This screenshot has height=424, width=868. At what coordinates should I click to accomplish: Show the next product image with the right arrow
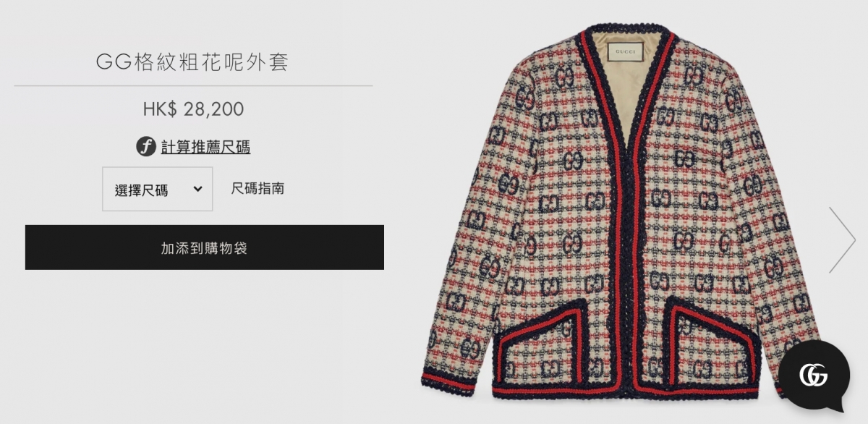coord(842,239)
